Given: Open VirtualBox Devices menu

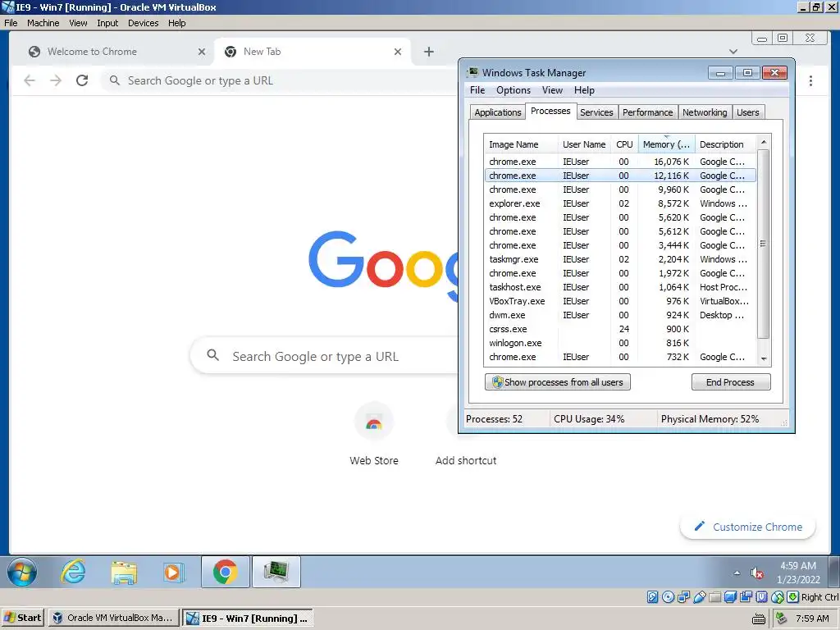Looking at the screenshot, I should pos(143,23).
